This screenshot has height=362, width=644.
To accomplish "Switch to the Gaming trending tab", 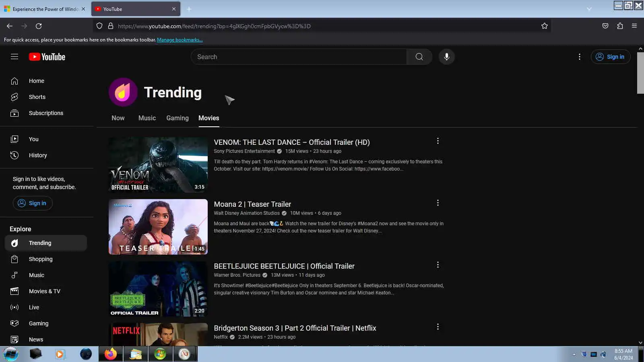I will pos(178,118).
